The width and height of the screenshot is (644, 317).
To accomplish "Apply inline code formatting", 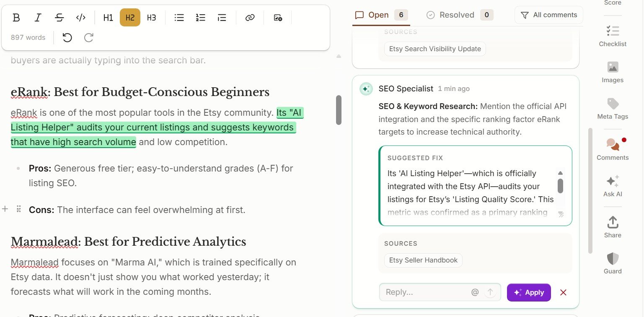I will pyautogui.click(x=81, y=18).
